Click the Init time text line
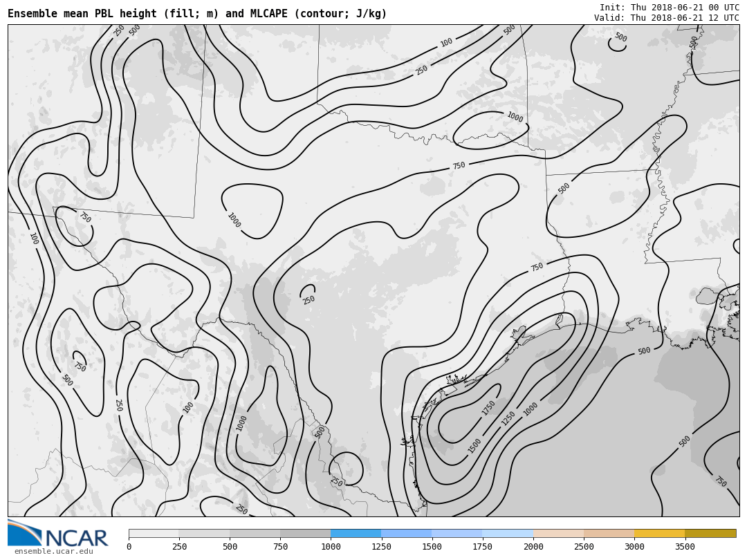The height and width of the screenshot is (560, 747). tap(669, 8)
